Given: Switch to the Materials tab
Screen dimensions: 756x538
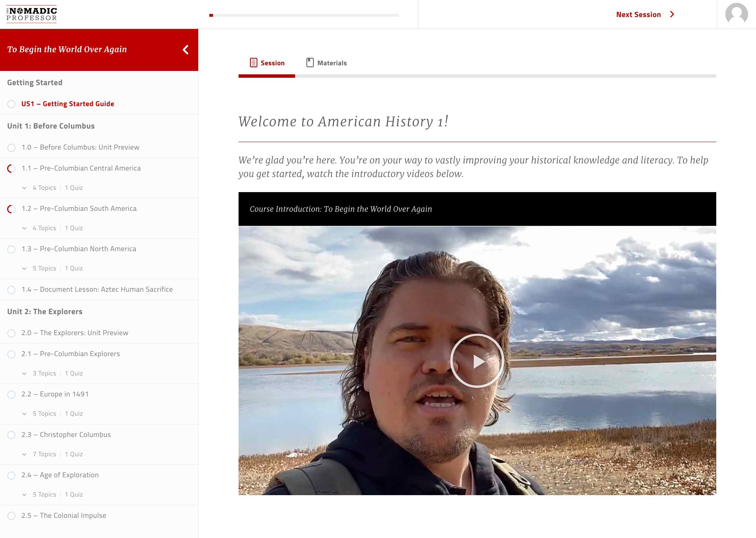Looking at the screenshot, I should click(x=326, y=63).
